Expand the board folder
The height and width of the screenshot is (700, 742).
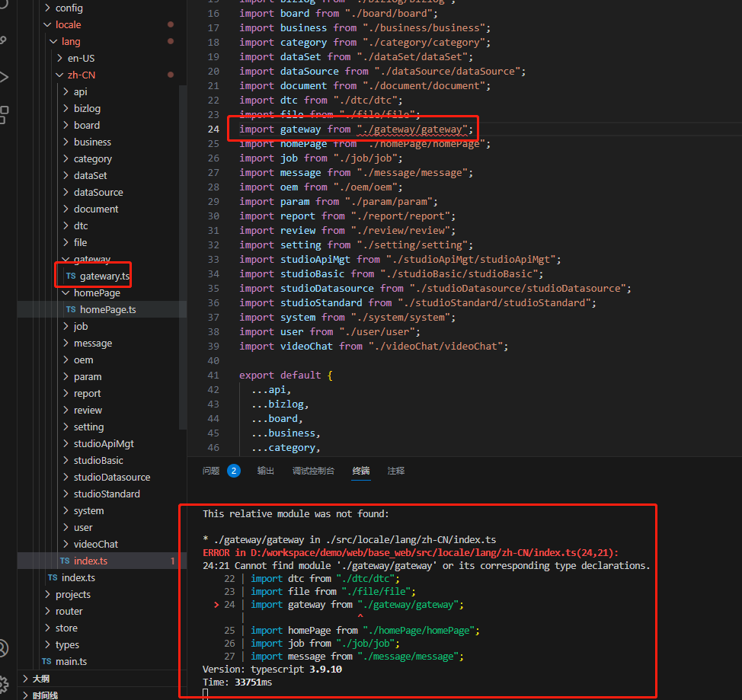pyautogui.click(x=87, y=125)
